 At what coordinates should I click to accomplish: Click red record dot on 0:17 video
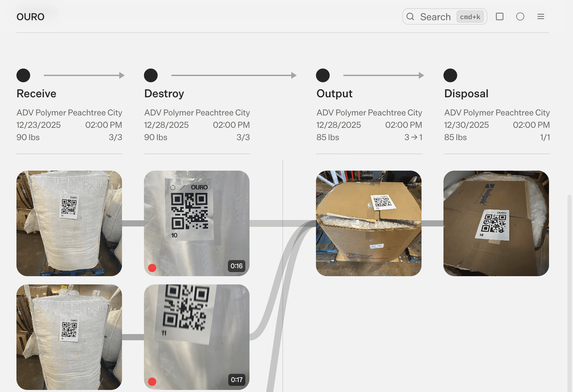point(152,382)
